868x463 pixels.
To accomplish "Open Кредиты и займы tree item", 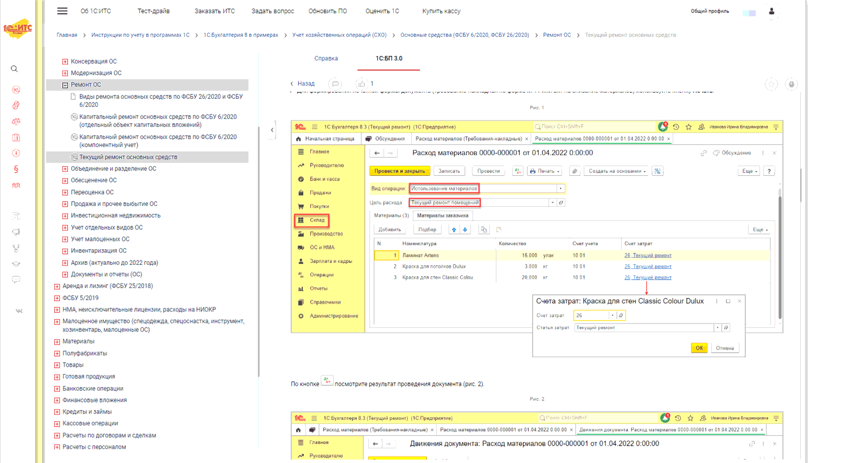I will coord(87,412).
